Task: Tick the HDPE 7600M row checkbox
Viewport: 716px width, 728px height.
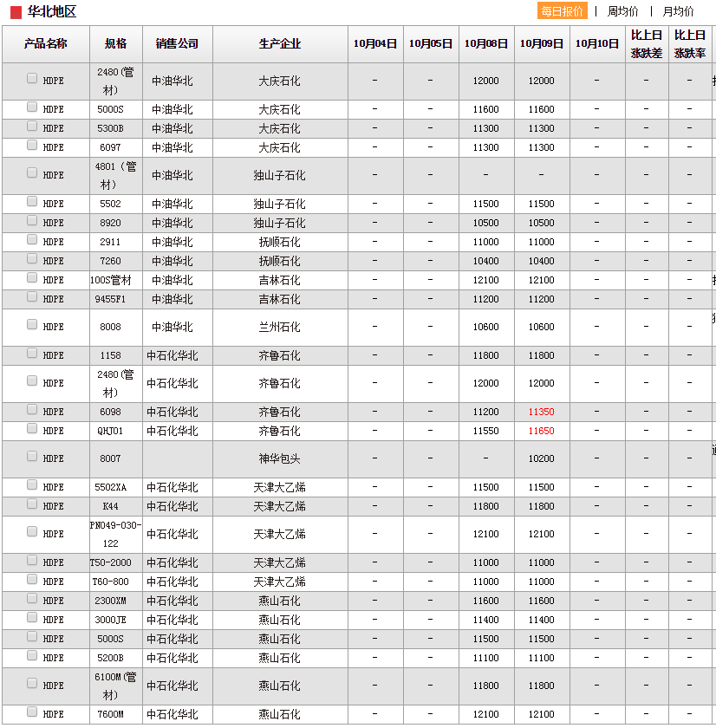Action: click(x=32, y=712)
